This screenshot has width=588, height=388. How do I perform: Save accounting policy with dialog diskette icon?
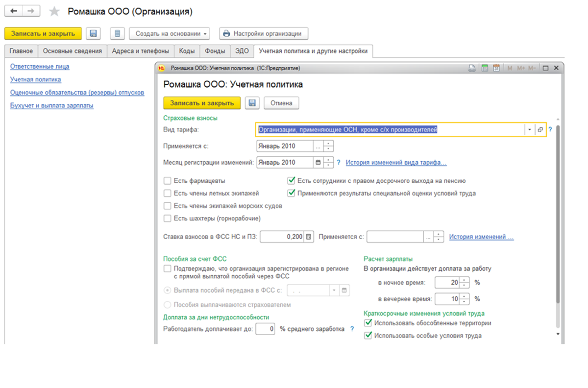pos(252,103)
